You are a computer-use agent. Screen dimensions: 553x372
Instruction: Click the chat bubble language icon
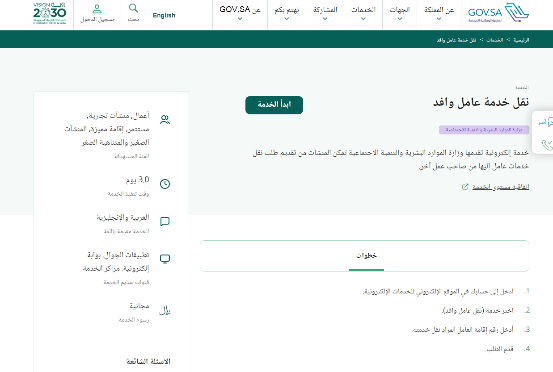(165, 221)
